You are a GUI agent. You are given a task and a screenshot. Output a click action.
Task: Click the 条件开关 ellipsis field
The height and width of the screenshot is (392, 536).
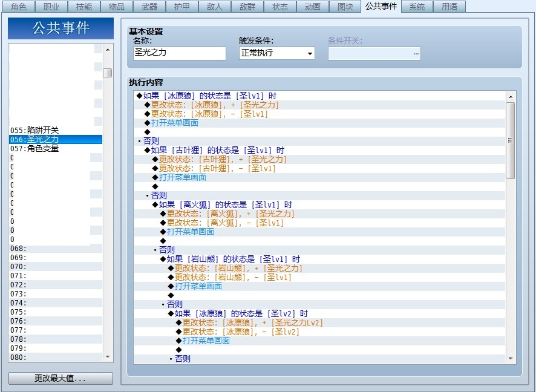pyautogui.click(x=374, y=54)
